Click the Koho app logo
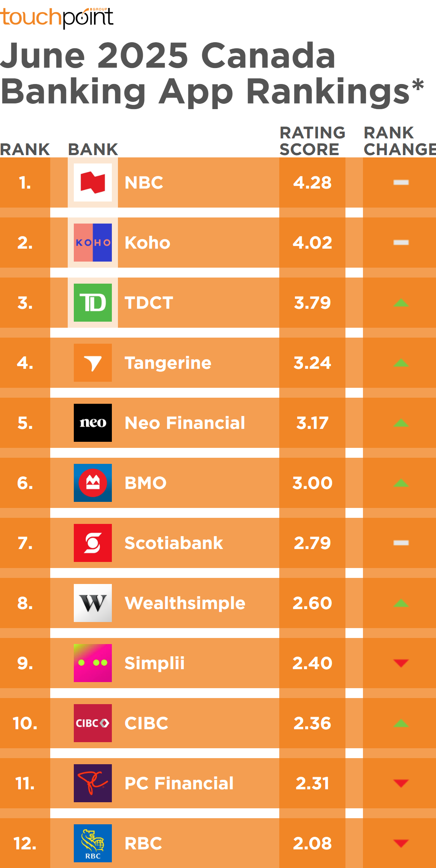Image resolution: width=436 pixels, height=868 pixels. pyautogui.click(x=93, y=243)
